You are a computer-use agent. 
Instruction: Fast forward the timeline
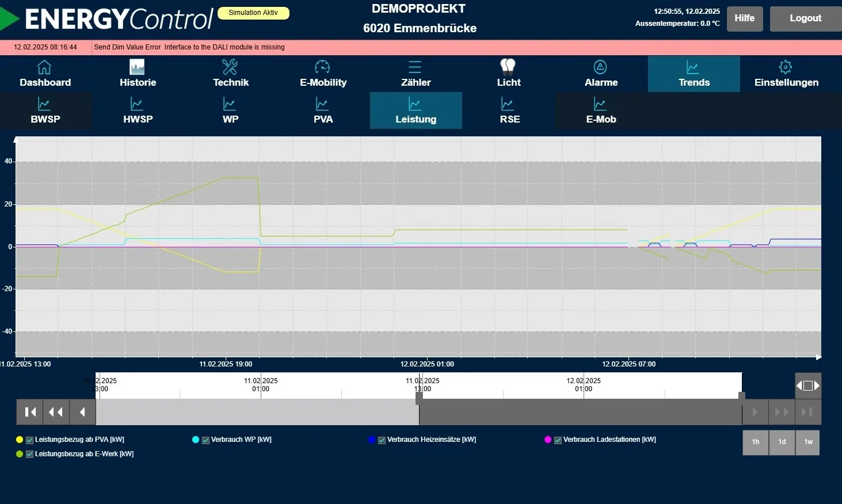782,412
